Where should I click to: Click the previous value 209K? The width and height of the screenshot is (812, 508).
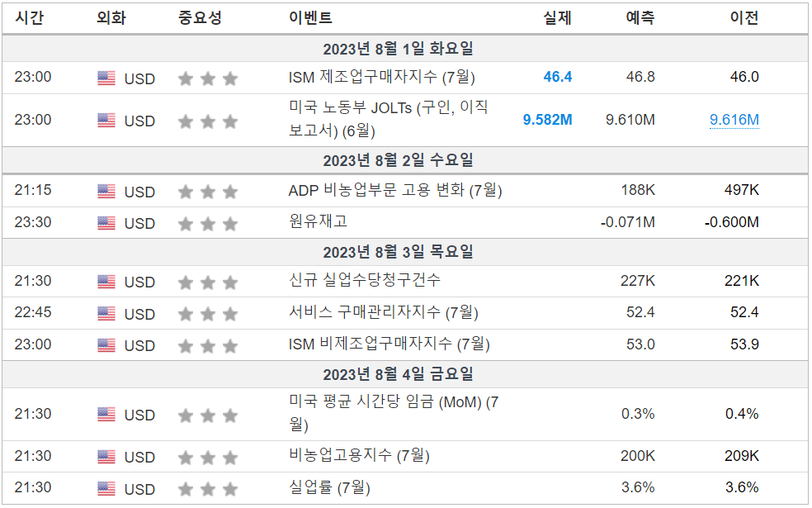click(742, 456)
